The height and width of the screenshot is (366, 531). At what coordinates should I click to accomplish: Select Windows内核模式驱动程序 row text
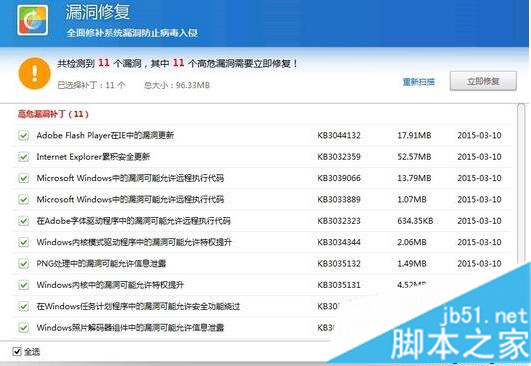[x=134, y=242]
